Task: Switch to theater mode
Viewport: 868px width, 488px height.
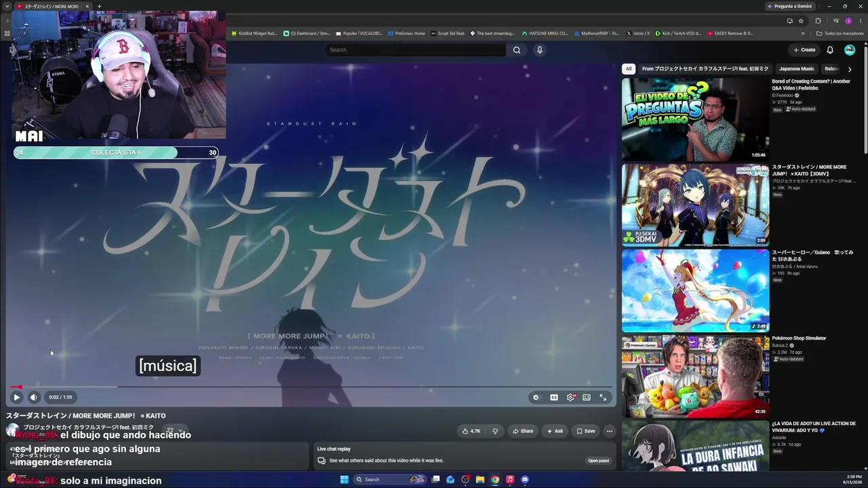Action: click(587, 397)
